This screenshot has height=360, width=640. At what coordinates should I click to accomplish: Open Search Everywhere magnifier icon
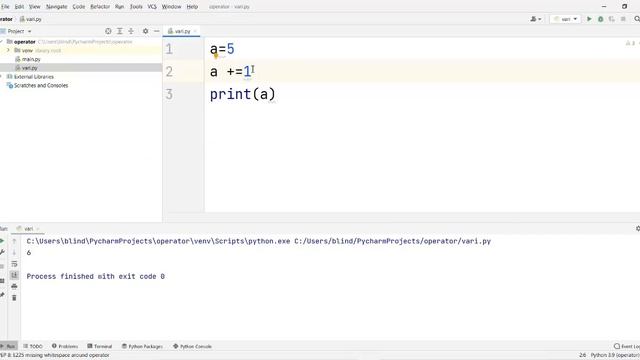pos(637,19)
